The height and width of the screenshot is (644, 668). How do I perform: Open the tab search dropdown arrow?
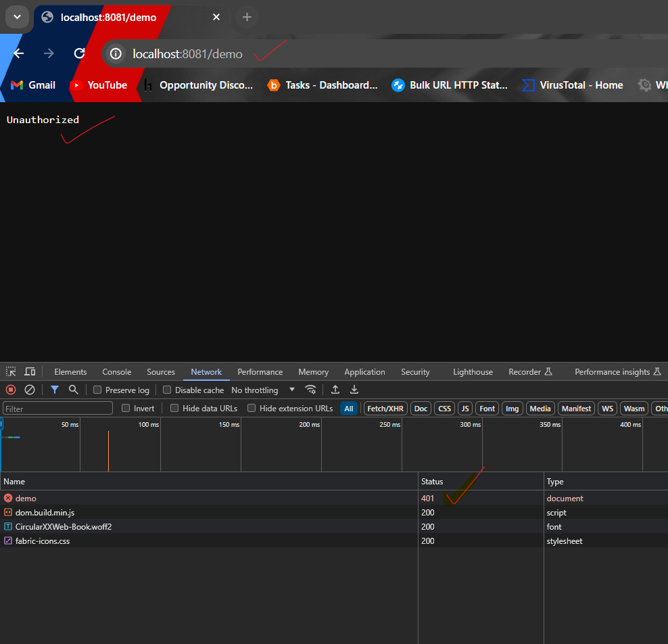click(x=17, y=17)
